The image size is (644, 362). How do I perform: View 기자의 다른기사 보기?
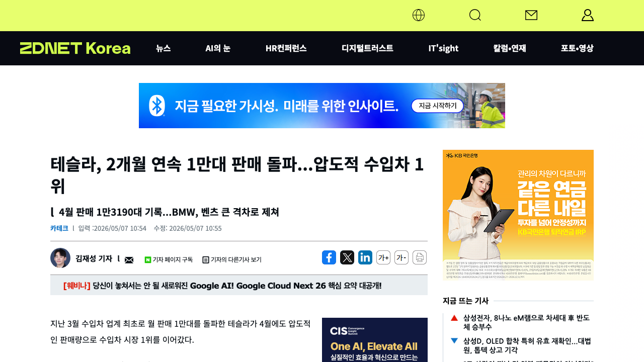click(x=232, y=259)
